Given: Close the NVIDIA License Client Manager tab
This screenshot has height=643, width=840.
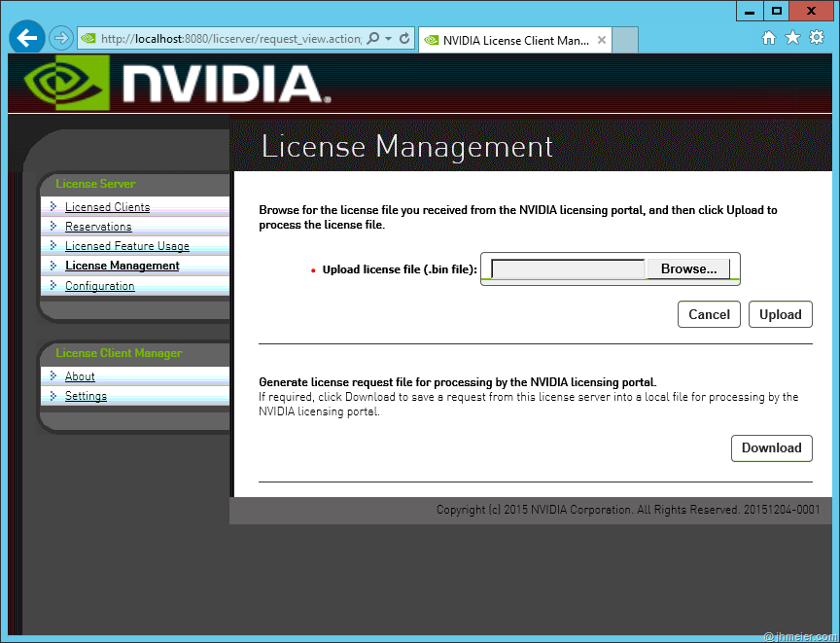Looking at the screenshot, I should coord(602,40).
